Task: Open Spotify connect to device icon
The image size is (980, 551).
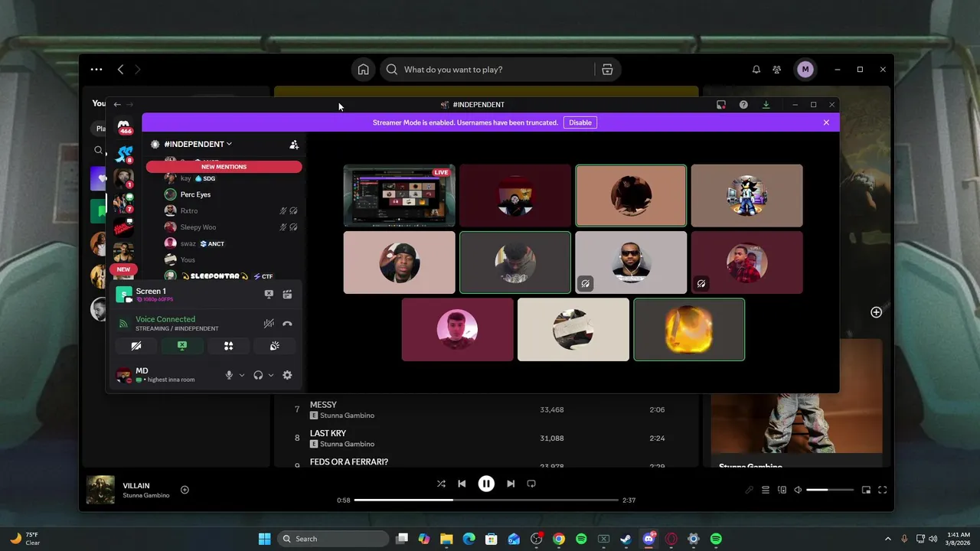Action: (x=782, y=490)
